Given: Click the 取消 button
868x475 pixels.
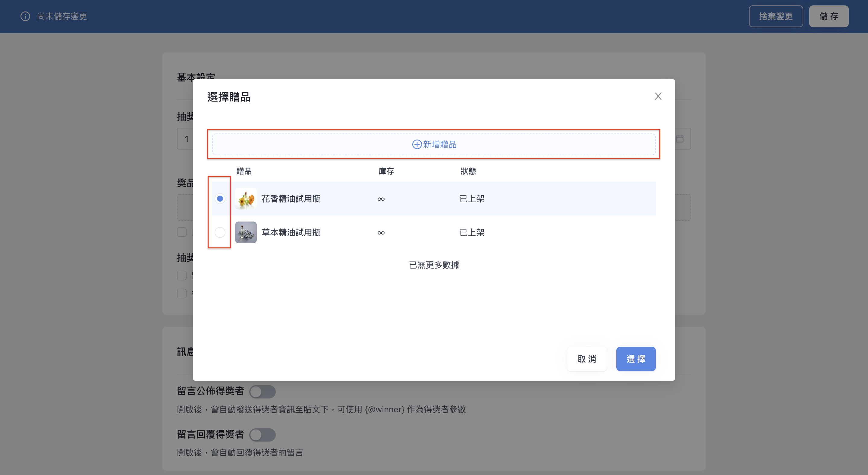Looking at the screenshot, I should [x=587, y=359].
